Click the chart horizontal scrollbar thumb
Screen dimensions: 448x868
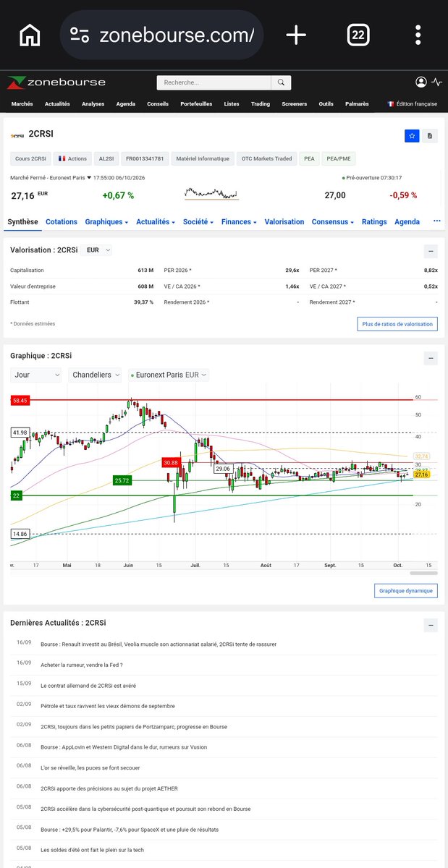point(423,573)
